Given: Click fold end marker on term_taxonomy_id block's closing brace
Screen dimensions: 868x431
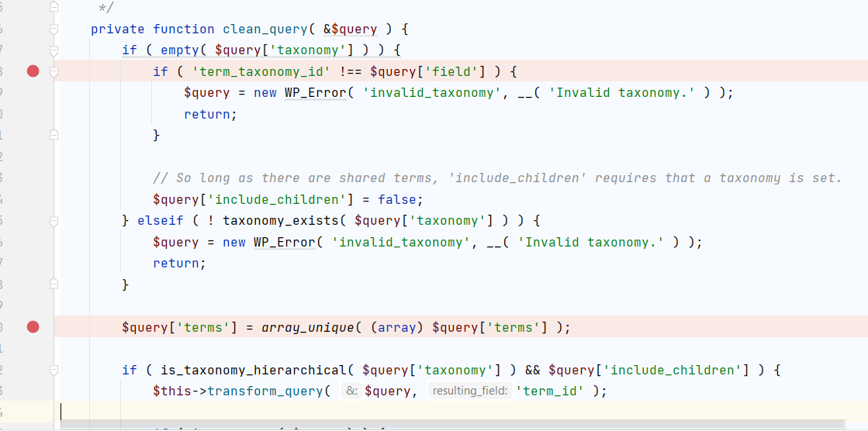Looking at the screenshot, I should (54, 135).
